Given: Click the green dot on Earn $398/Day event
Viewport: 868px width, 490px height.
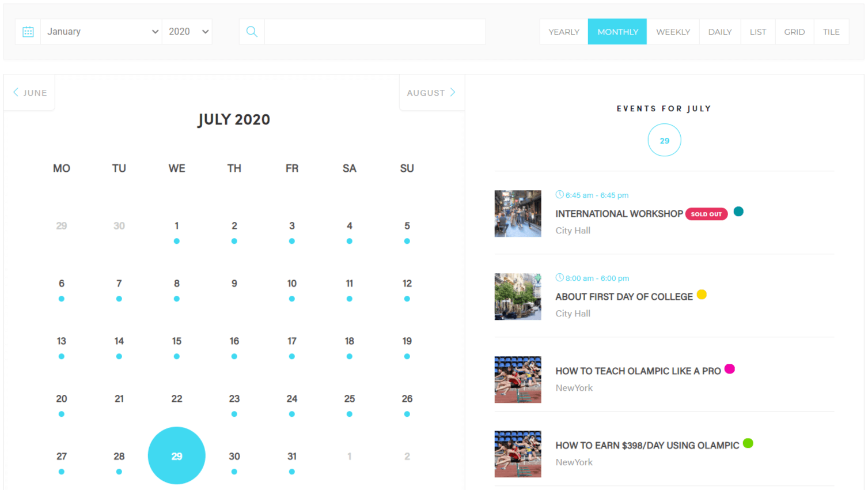Looking at the screenshot, I should [748, 443].
